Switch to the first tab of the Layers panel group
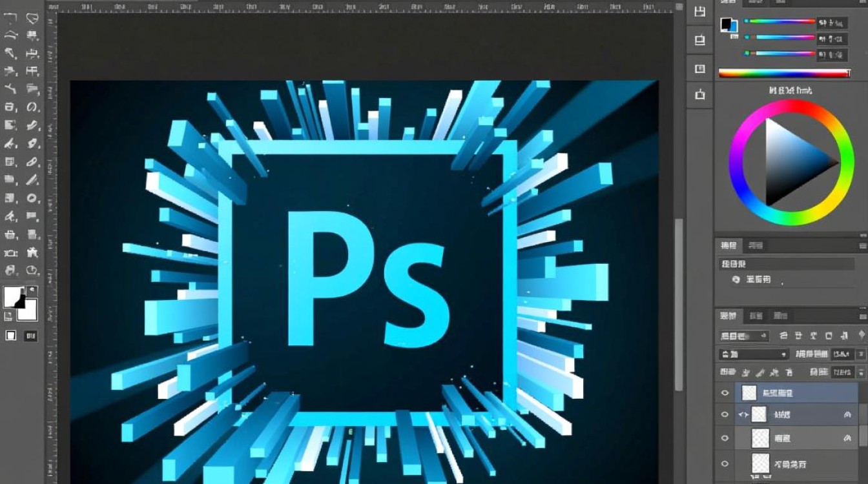This screenshot has height=484, width=868. click(728, 316)
